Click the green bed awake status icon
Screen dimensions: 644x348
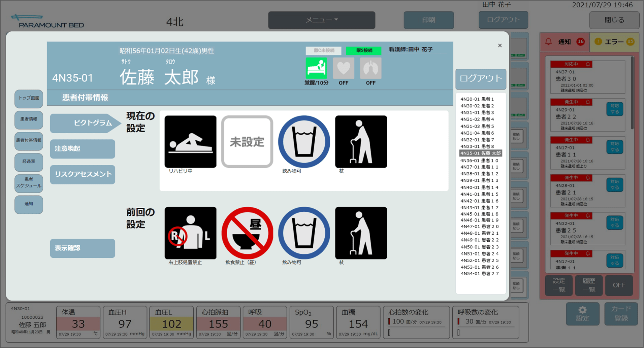(x=316, y=68)
